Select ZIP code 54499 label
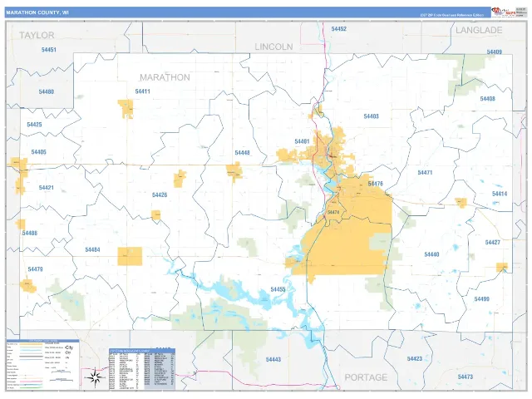532x399 pixels. (x=482, y=299)
